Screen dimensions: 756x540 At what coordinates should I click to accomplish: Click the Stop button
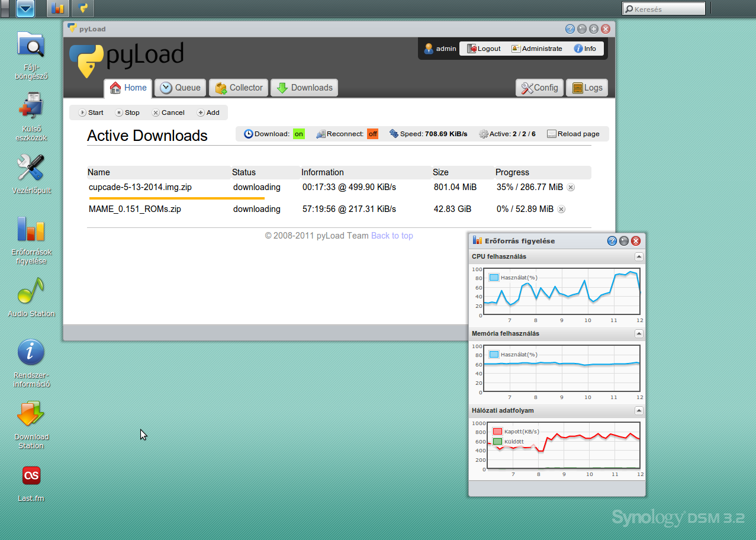click(x=127, y=112)
